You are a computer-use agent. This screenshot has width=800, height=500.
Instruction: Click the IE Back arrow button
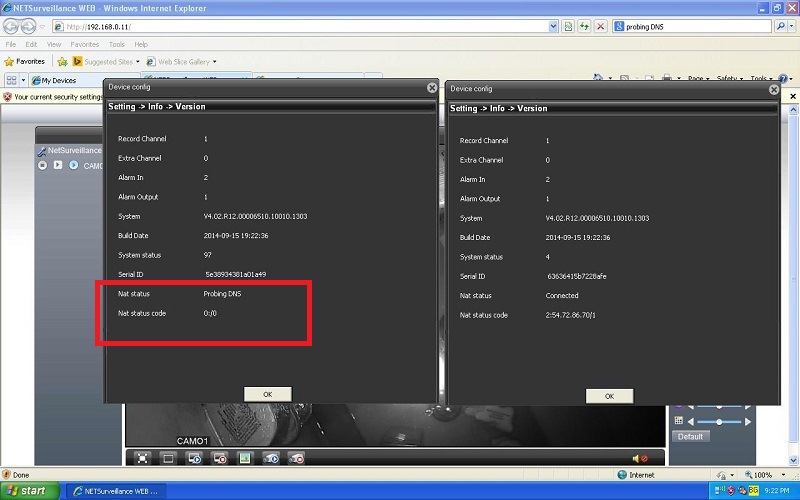coord(11,26)
